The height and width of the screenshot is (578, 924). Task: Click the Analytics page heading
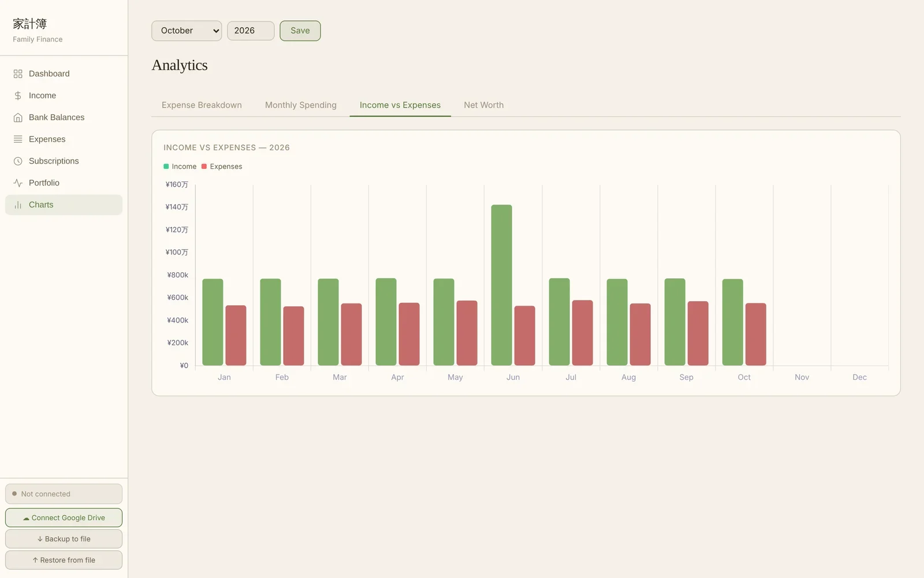(180, 65)
